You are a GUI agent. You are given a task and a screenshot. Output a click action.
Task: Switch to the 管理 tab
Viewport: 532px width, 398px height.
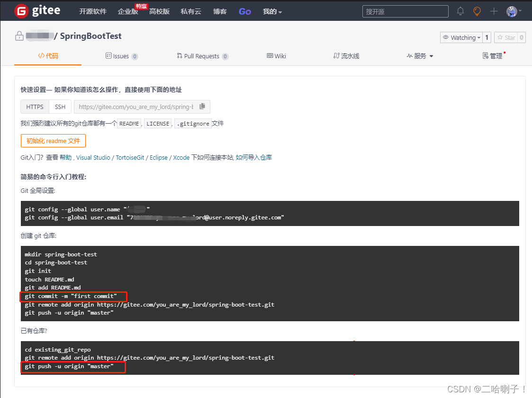pyautogui.click(x=493, y=56)
